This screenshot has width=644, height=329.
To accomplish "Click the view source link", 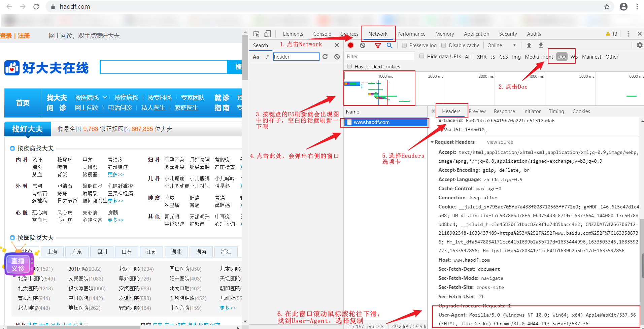I will pos(500,142).
